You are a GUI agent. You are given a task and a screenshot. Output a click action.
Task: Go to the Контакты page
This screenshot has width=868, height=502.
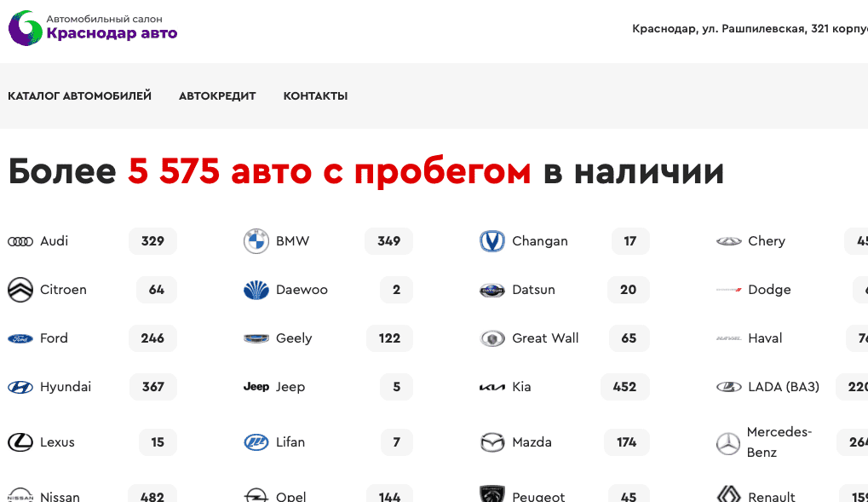[315, 96]
